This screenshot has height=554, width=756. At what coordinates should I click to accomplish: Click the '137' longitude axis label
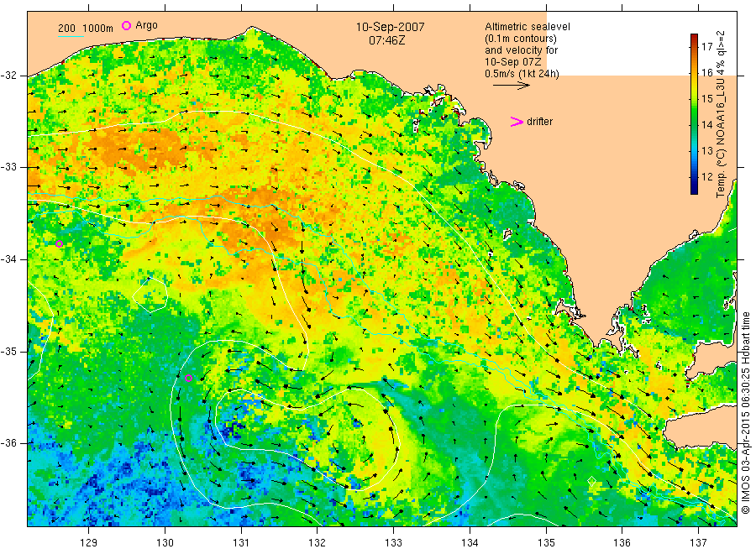point(699,543)
